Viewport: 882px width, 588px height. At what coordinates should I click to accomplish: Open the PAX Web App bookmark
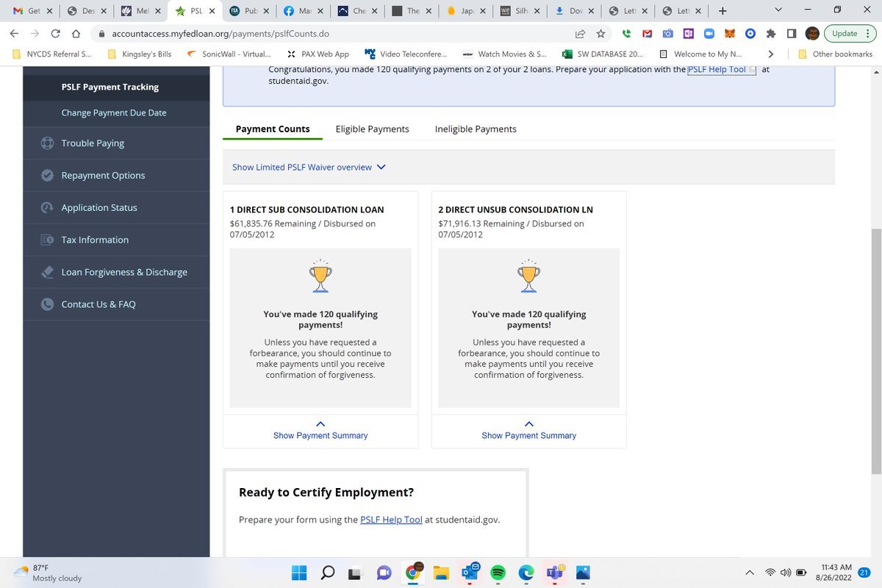[318, 54]
